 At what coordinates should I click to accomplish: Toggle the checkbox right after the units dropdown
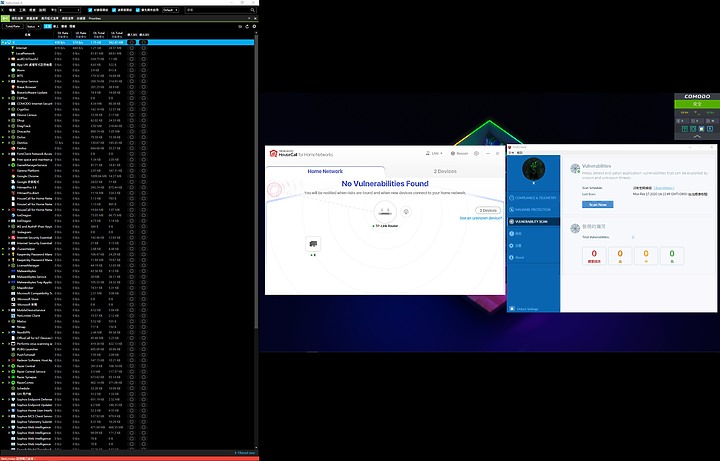point(90,10)
